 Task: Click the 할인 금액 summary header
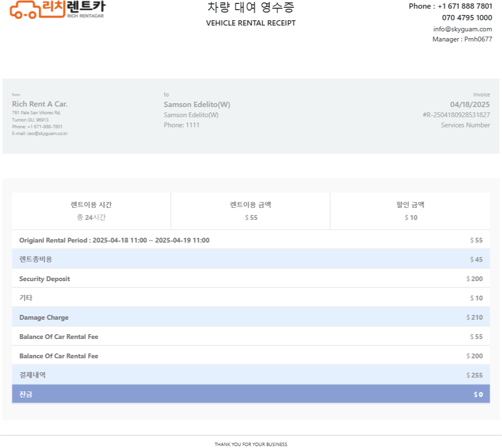pyautogui.click(x=410, y=204)
